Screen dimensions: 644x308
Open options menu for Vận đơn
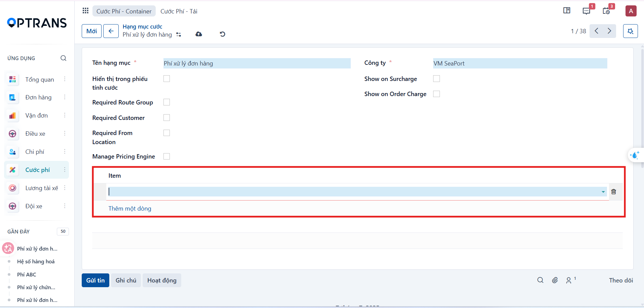pos(65,115)
